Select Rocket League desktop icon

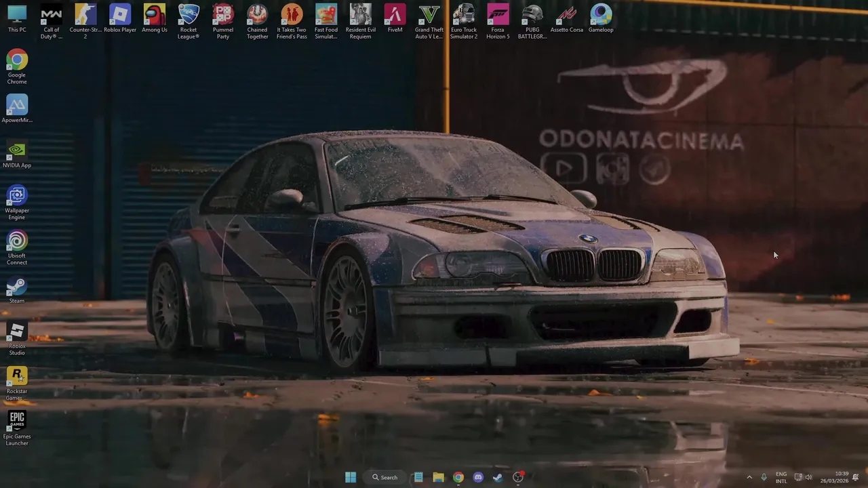coord(189,21)
